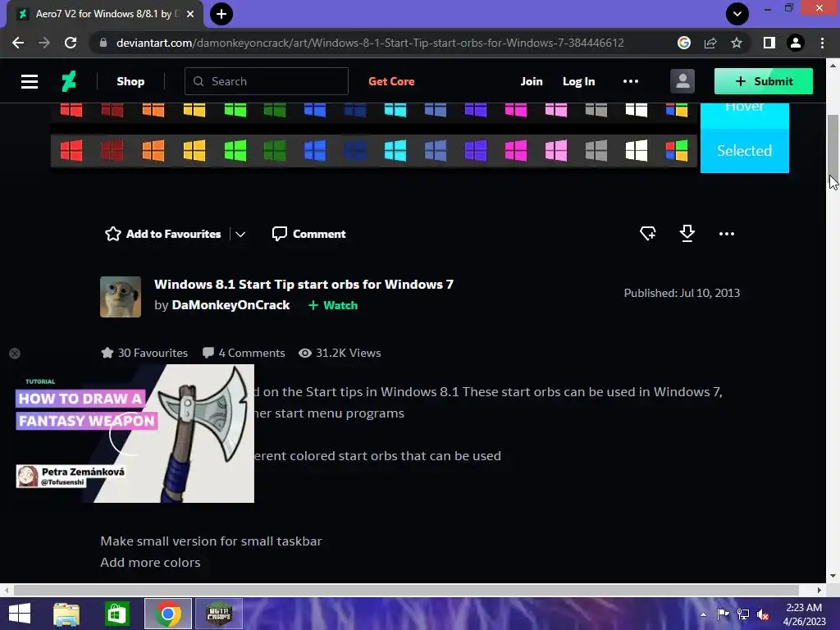This screenshot has height=630, width=840.
Task: Click the award badge icon
Action: point(648,234)
